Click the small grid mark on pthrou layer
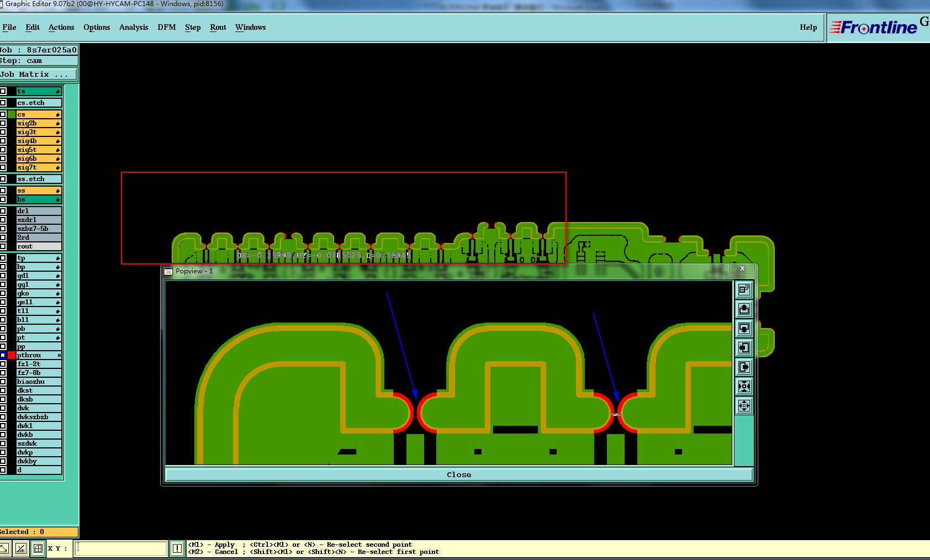 [59, 356]
